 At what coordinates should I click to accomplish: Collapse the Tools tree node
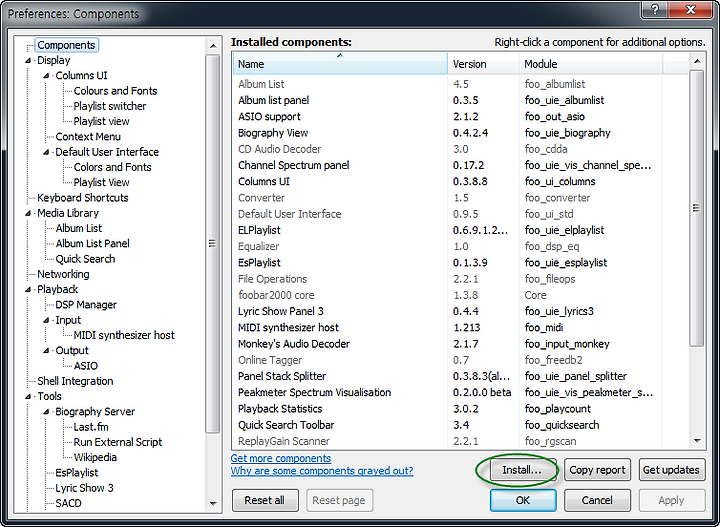tap(28, 396)
